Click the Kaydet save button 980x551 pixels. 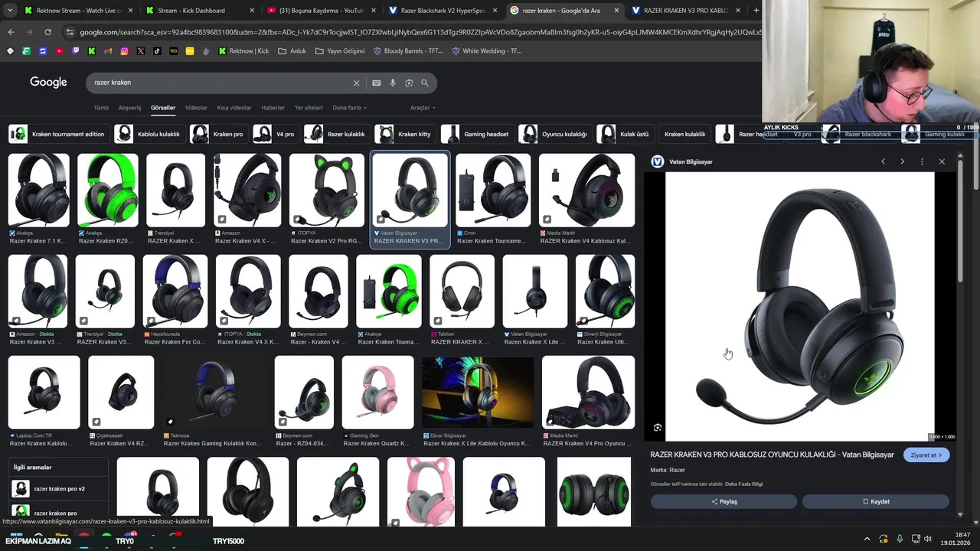pos(876,501)
